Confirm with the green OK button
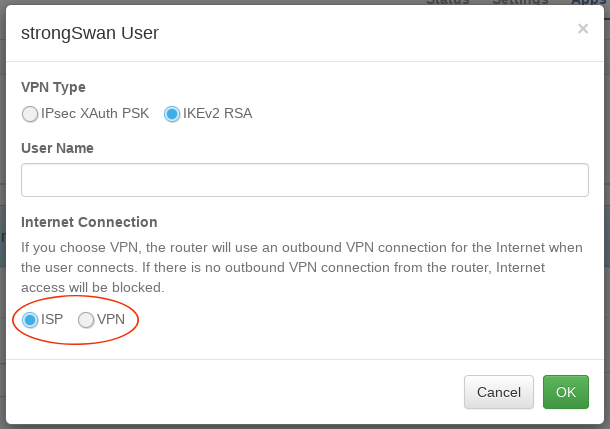 point(565,392)
